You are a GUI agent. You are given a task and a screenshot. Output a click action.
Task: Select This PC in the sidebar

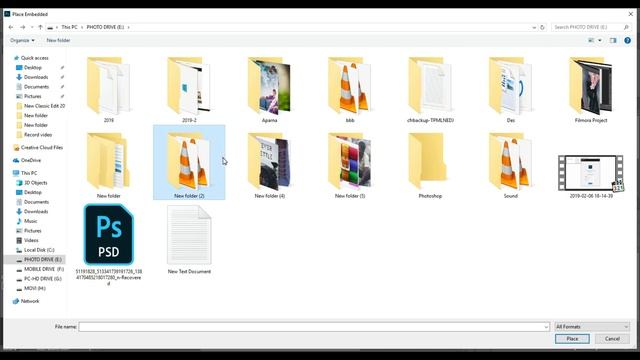pyautogui.click(x=29, y=173)
